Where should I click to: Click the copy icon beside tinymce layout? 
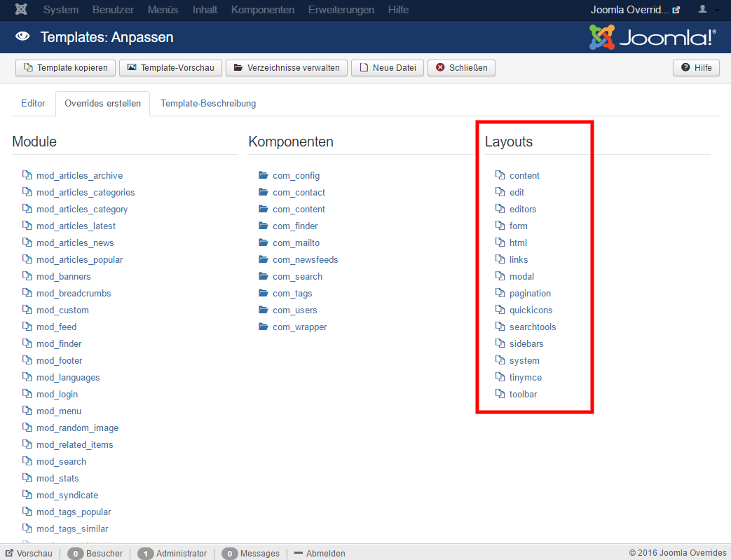pos(500,377)
